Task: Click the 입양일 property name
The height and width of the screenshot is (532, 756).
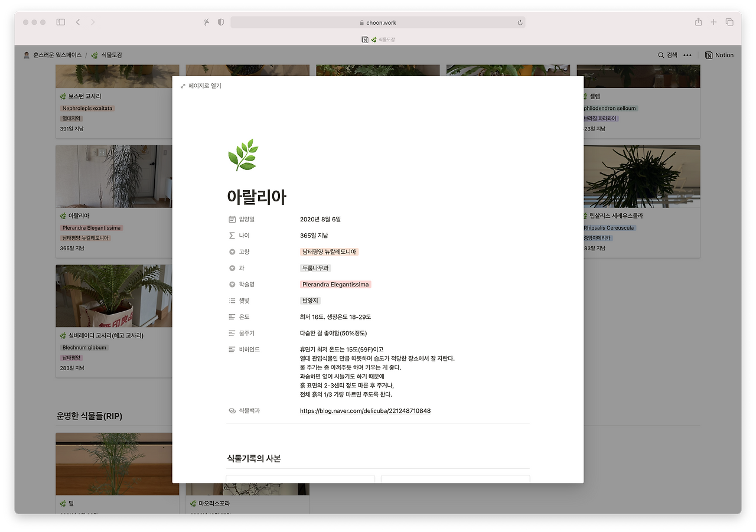Action: 247,220
